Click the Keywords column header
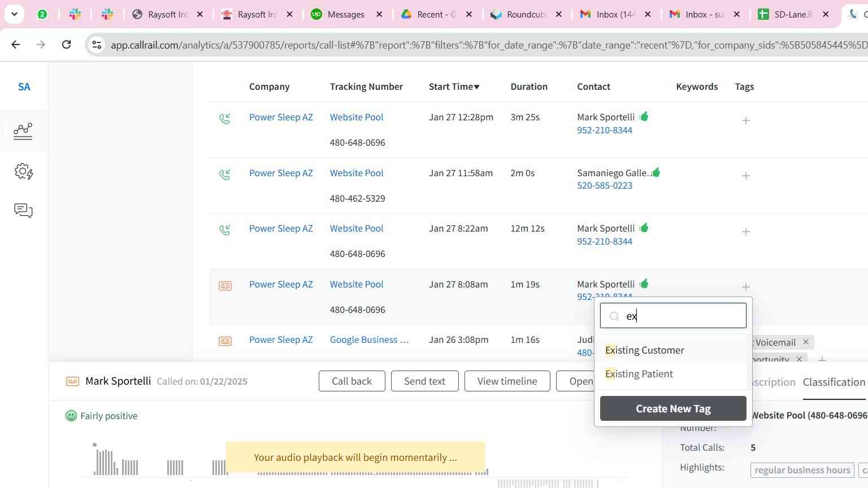The width and height of the screenshot is (868, 488). point(697,86)
